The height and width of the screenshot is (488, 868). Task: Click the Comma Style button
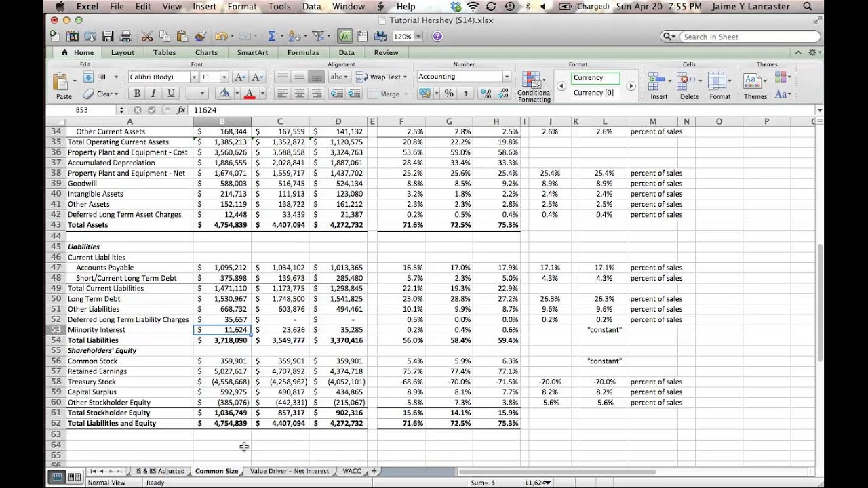(465, 94)
